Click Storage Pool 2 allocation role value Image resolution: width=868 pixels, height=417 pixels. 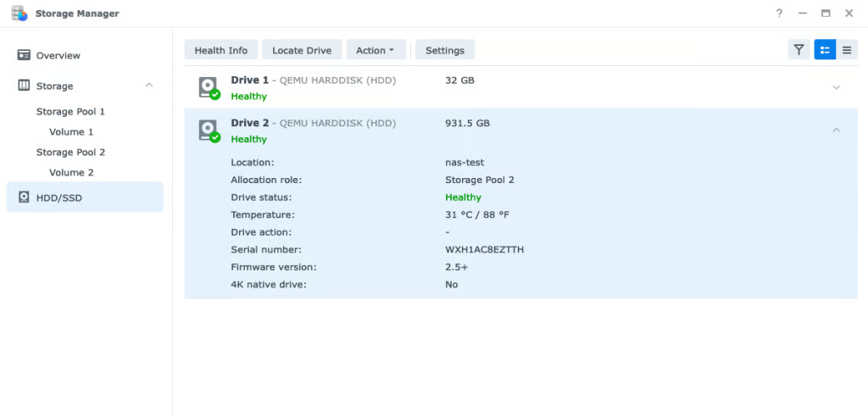point(480,180)
